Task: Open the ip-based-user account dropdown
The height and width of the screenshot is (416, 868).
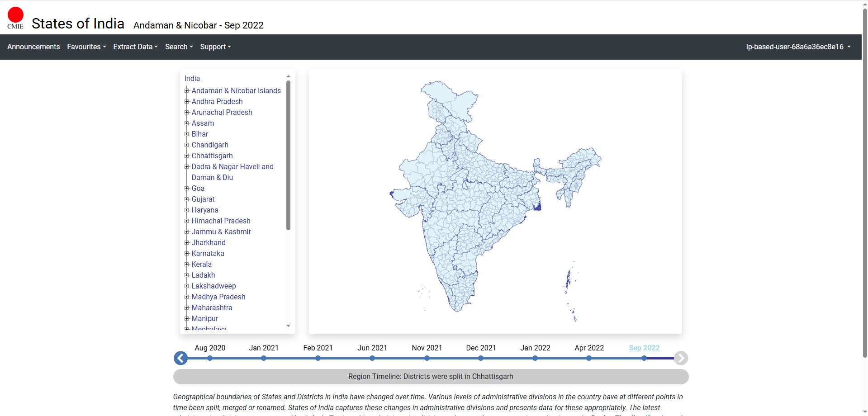Action: tap(798, 47)
